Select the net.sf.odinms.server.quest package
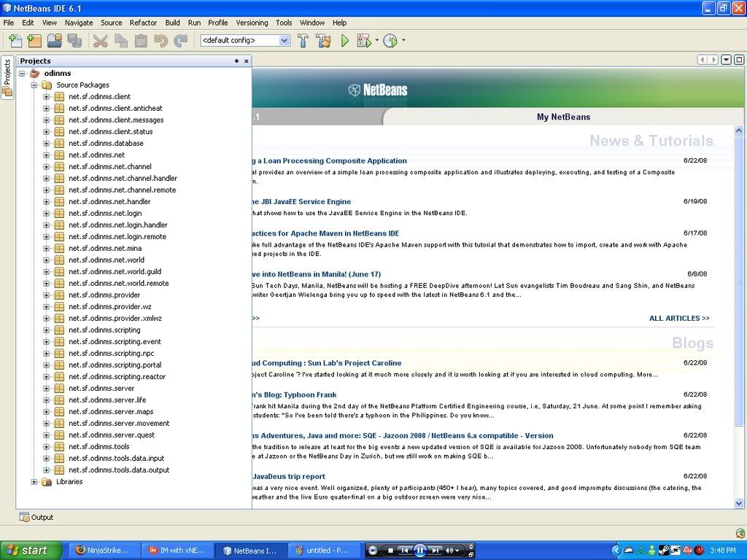This screenshot has height=560, width=747. pyautogui.click(x=112, y=435)
